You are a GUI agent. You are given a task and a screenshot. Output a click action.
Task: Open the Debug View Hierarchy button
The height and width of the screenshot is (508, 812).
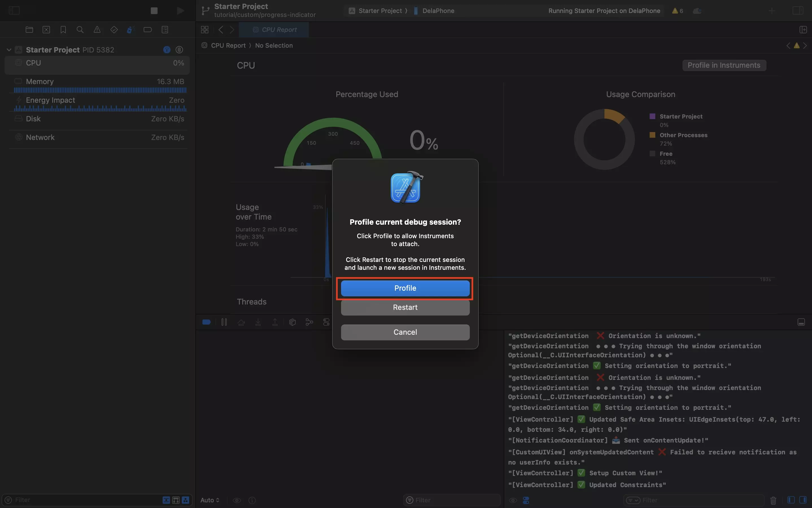[x=293, y=322]
